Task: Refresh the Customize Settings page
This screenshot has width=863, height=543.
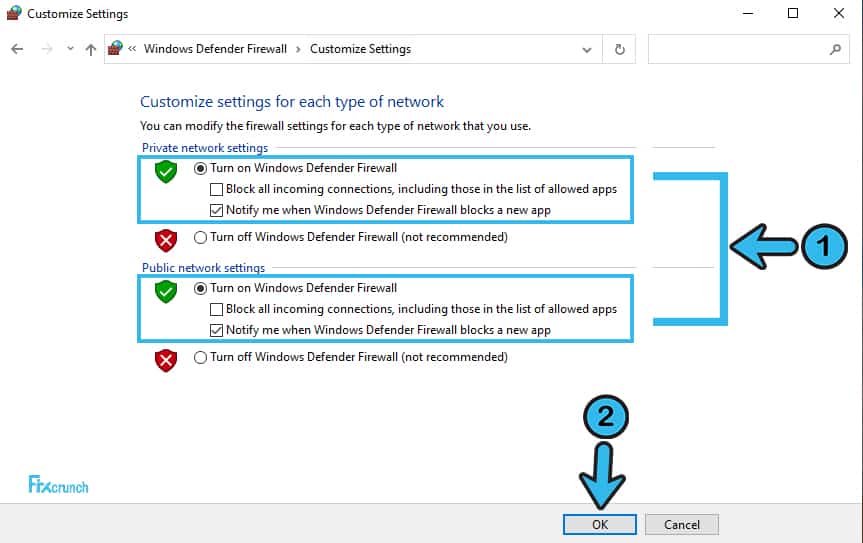Action: 619,50
